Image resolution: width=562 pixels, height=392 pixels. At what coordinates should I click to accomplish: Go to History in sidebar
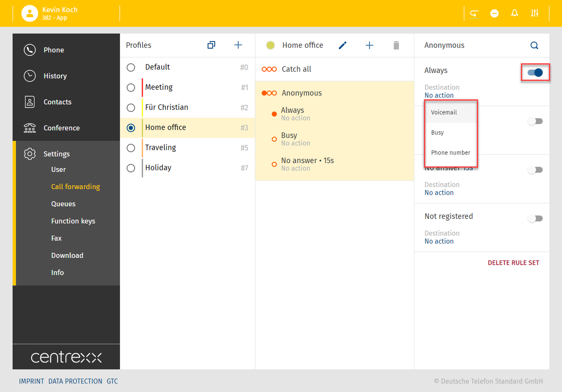(x=55, y=76)
